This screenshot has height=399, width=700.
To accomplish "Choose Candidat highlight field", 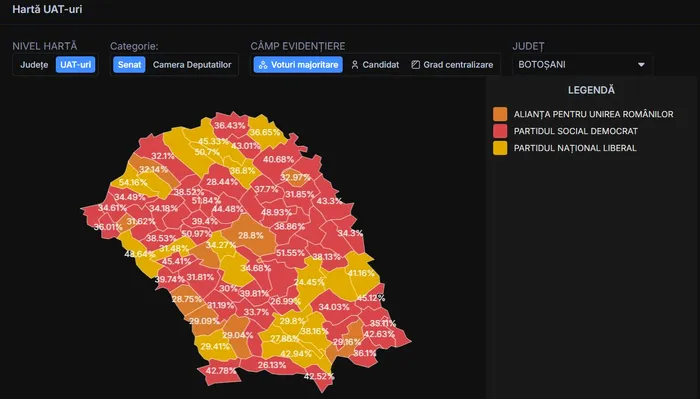I will 375,65.
